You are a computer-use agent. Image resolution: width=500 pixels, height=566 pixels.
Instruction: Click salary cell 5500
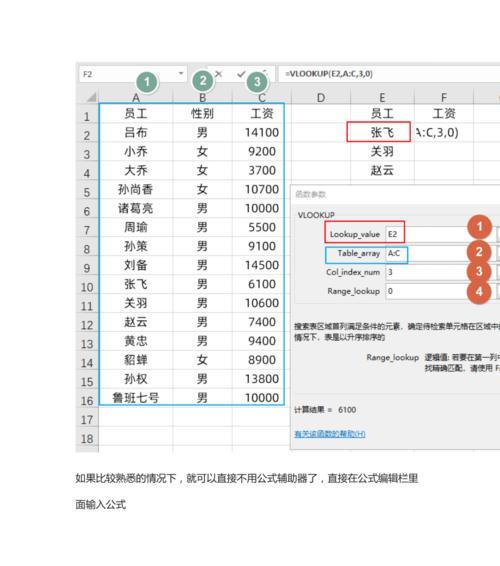coord(262,227)
